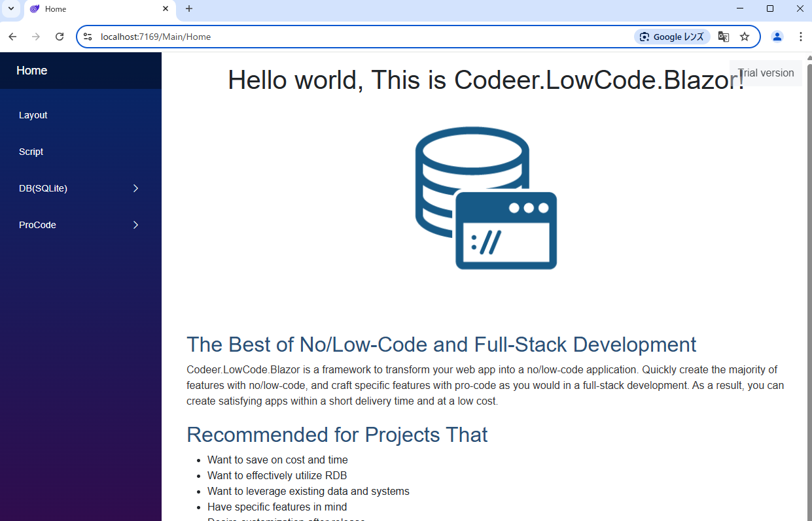Open site information icon in address bar
The width and height of the screenshot is (812, 521).
88,37
